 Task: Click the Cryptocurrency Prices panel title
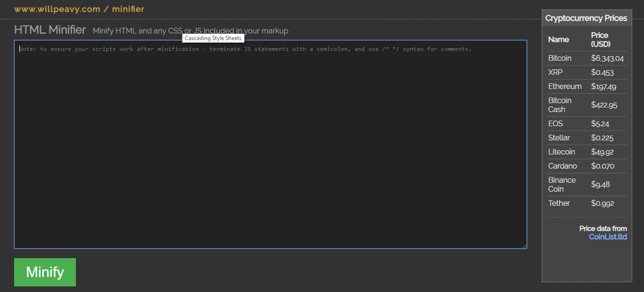pos(586,18)
